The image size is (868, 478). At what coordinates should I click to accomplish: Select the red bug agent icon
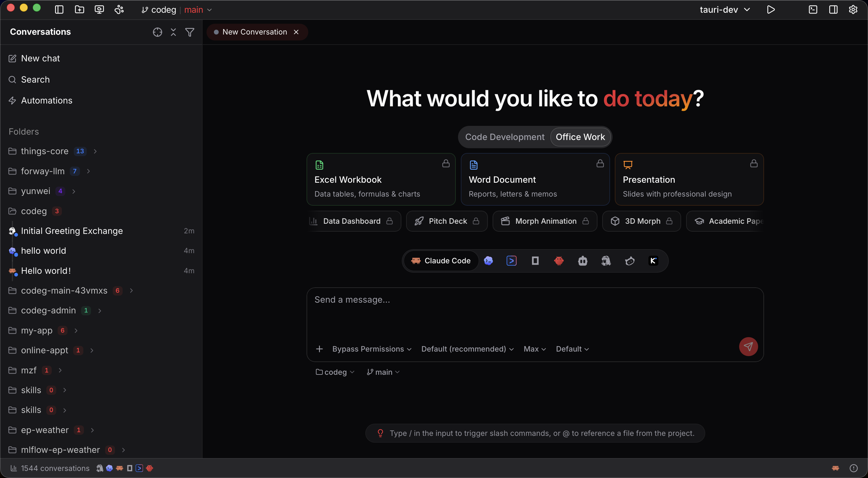click(x=559, y=261)
